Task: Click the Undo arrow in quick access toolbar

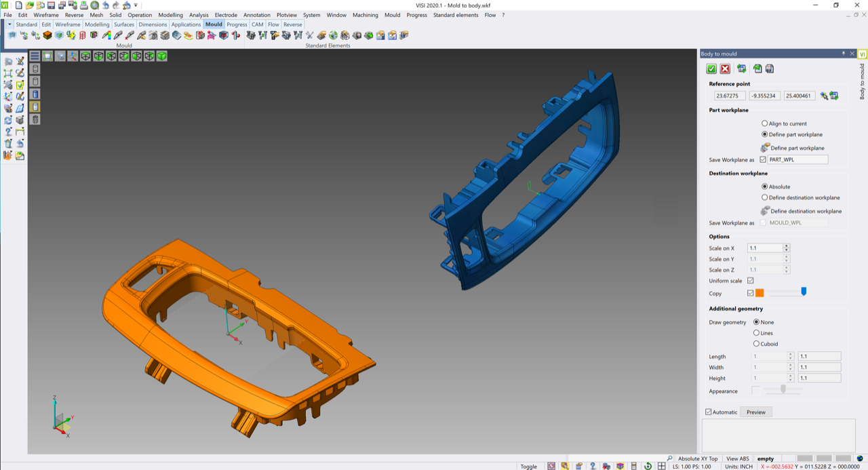Action: (x=105, y=5)
